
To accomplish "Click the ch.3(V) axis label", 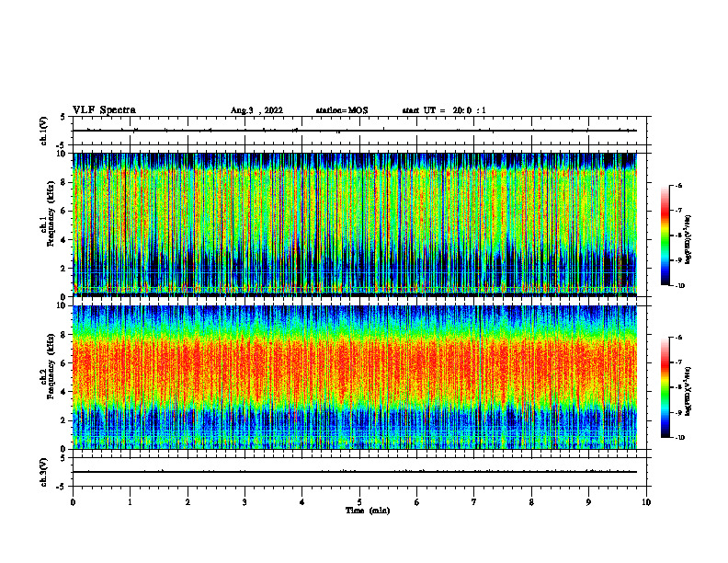I will coord(44,472).
